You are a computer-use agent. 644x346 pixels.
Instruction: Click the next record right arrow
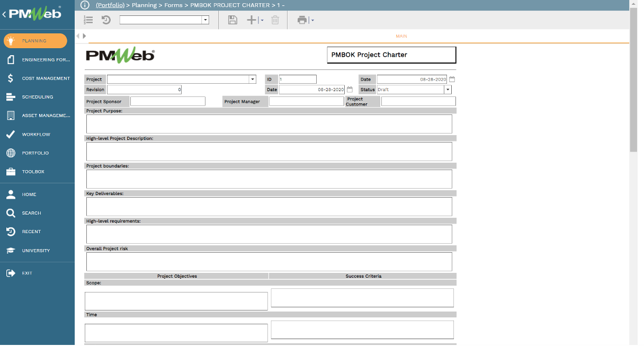84,36
